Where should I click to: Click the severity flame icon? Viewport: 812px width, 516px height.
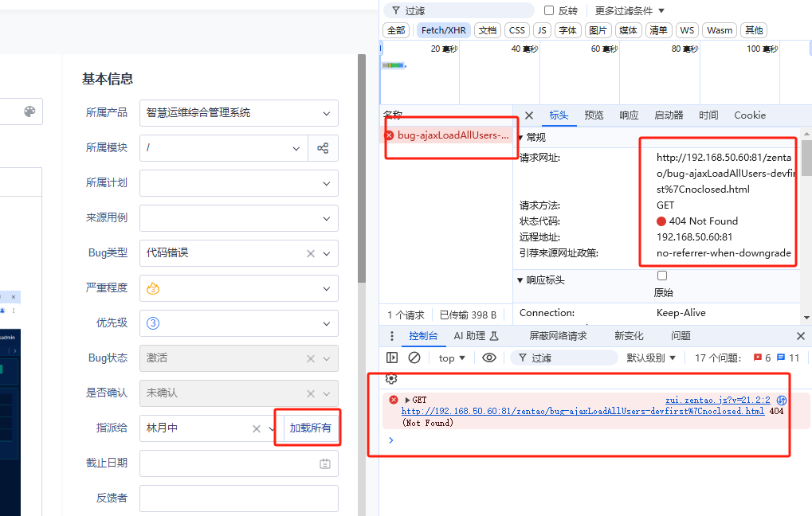(153, 289)
